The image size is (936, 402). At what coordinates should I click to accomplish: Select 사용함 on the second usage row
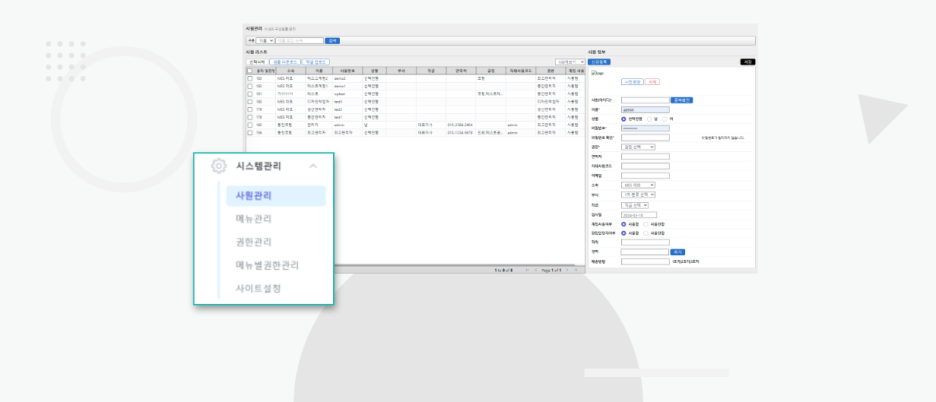tap(624, 233)
